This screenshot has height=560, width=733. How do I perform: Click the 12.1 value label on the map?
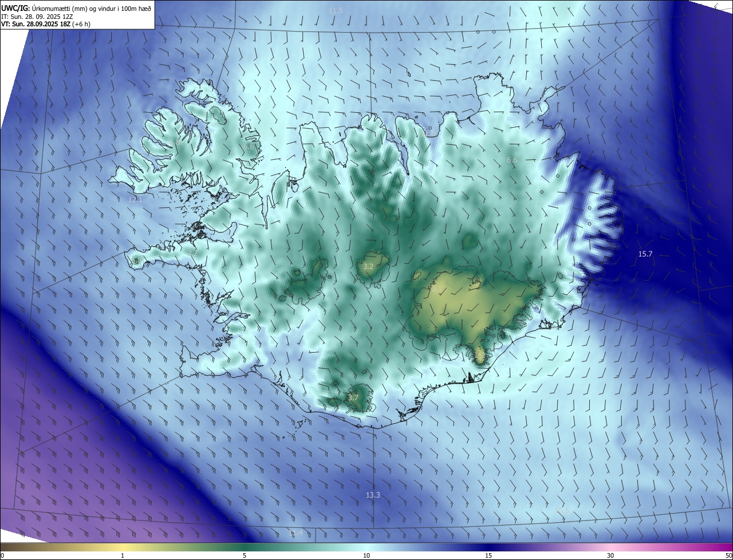tap(135, 199)
